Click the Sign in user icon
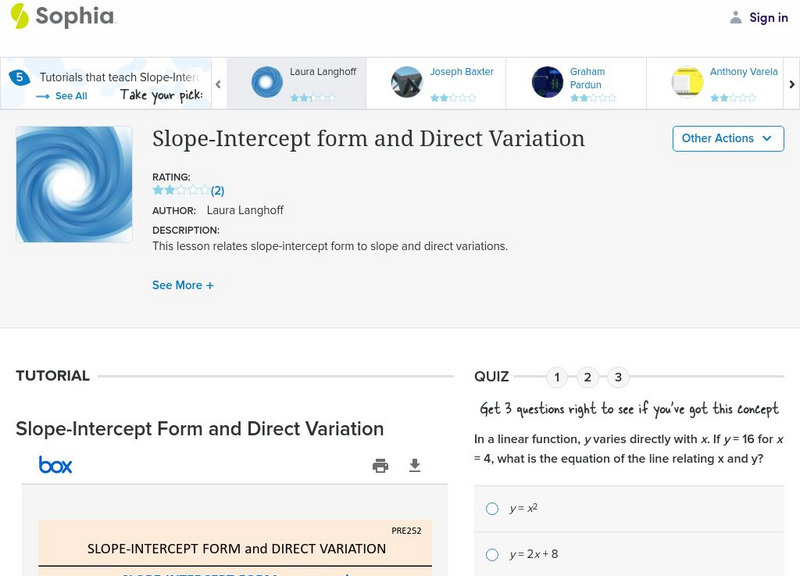The width and height of the screenshot is (800, 576). [736, 17]
